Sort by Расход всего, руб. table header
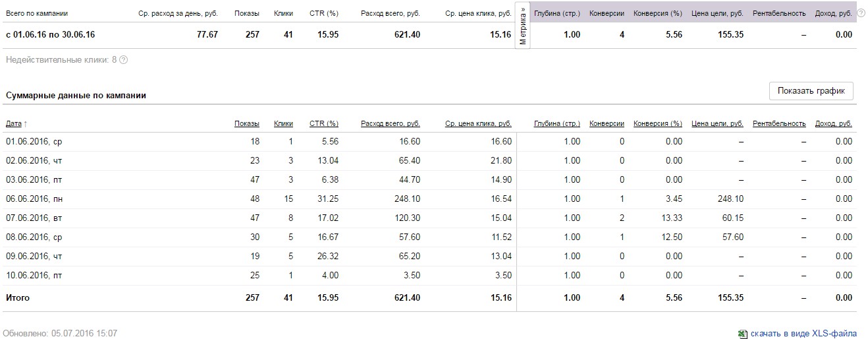 pos(390,123)
